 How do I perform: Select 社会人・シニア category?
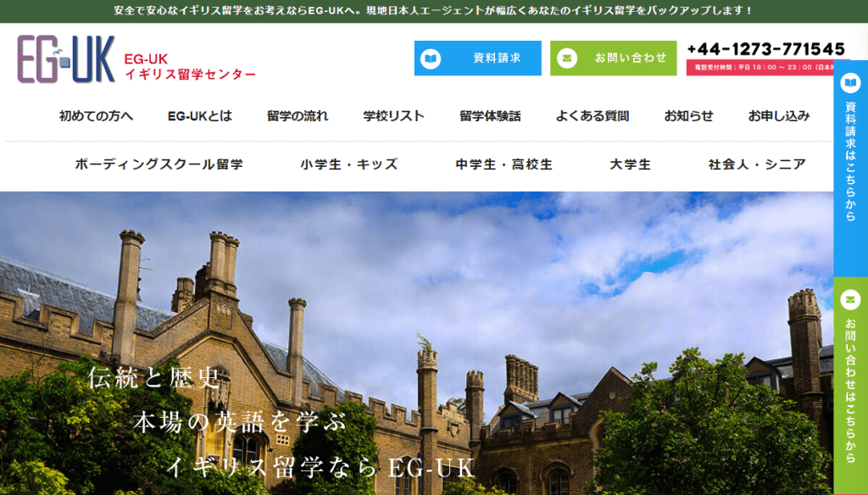click(x=757, y=164)
